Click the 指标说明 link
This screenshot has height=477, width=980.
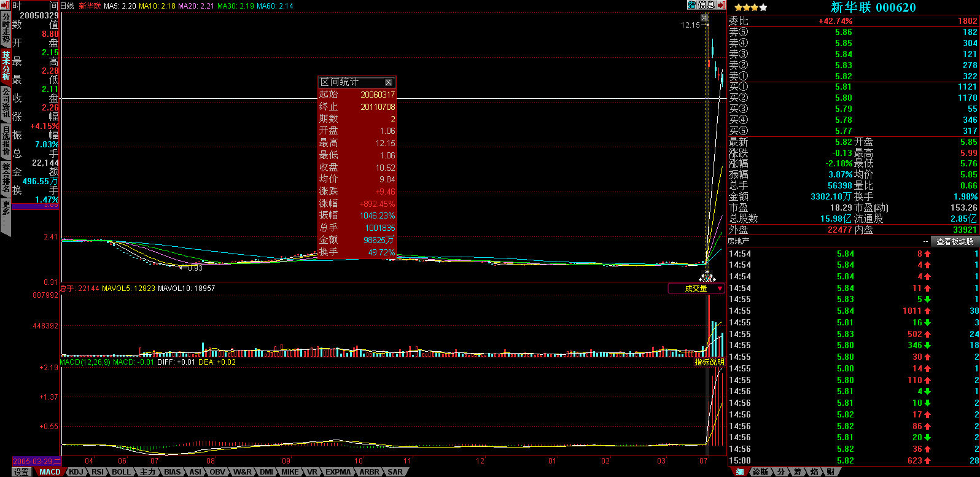(709, 362)
